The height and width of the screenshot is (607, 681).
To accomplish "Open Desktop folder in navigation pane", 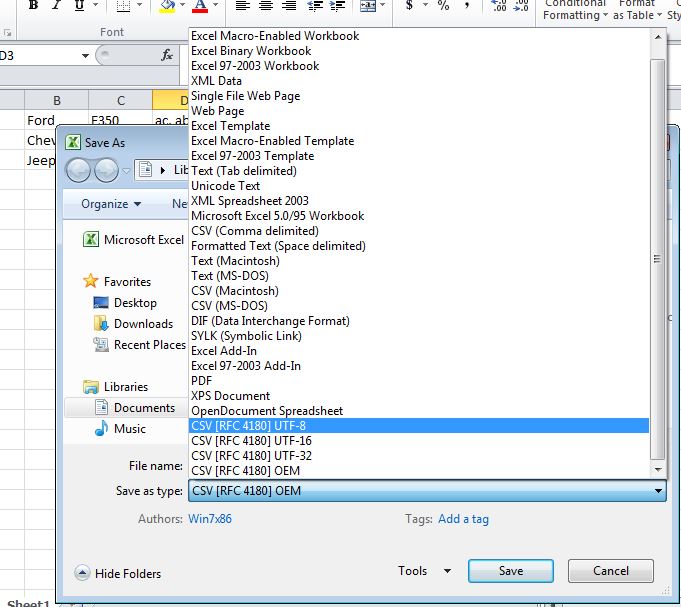I will click(x=125, y=303).
